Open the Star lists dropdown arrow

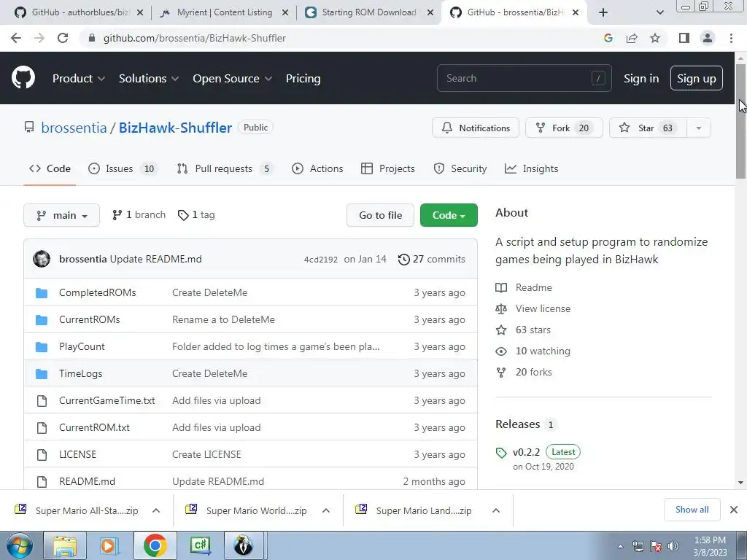pyautogui.click(x=699, y=128)
